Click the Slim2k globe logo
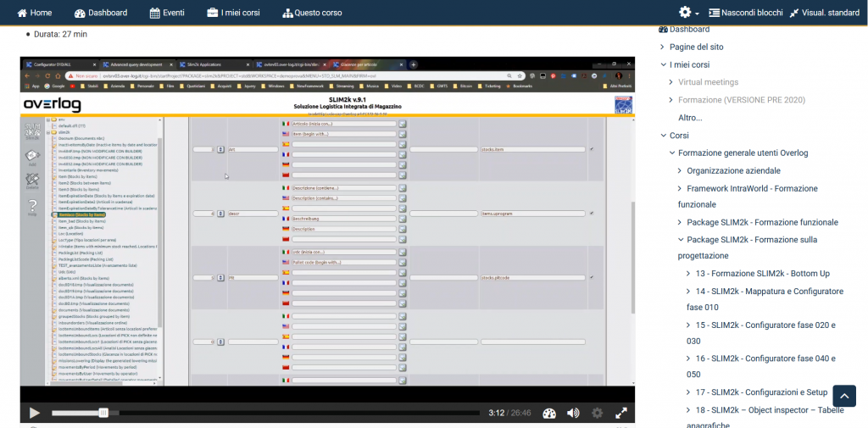868x428 pixels. point(623,104)
